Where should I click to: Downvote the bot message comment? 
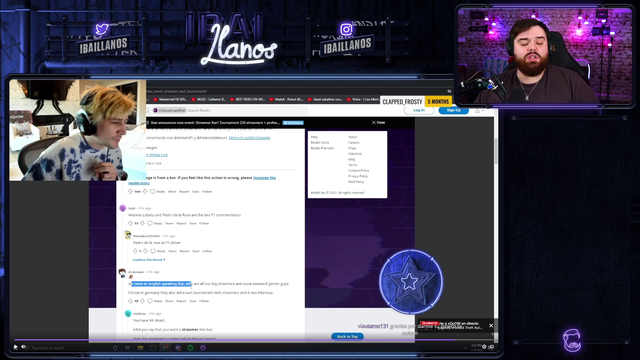tap(145, 191)
